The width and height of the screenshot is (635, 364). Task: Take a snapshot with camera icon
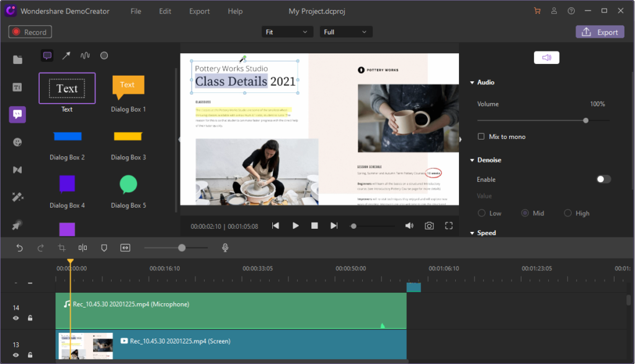429,226
